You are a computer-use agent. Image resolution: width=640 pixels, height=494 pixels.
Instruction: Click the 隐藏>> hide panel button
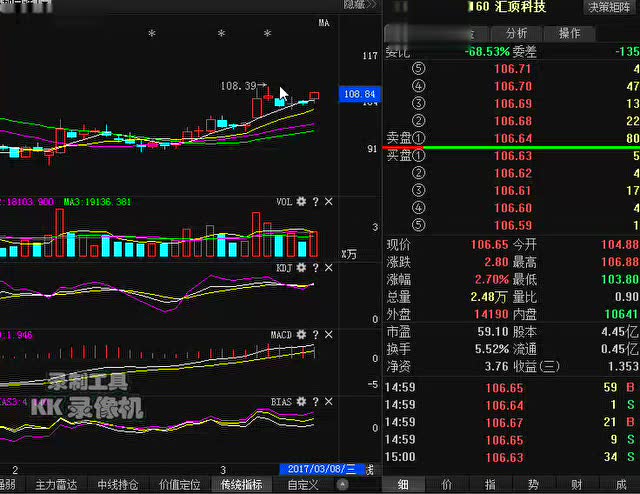[x=360, y=4]
